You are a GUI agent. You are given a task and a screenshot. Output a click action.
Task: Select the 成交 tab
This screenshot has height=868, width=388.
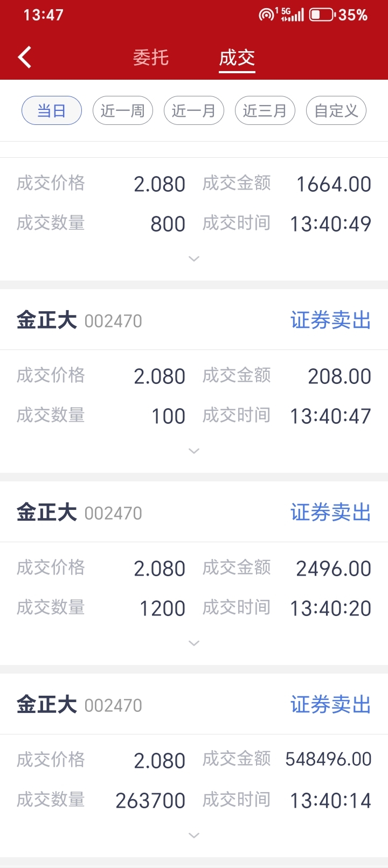[x=237, y=57]
